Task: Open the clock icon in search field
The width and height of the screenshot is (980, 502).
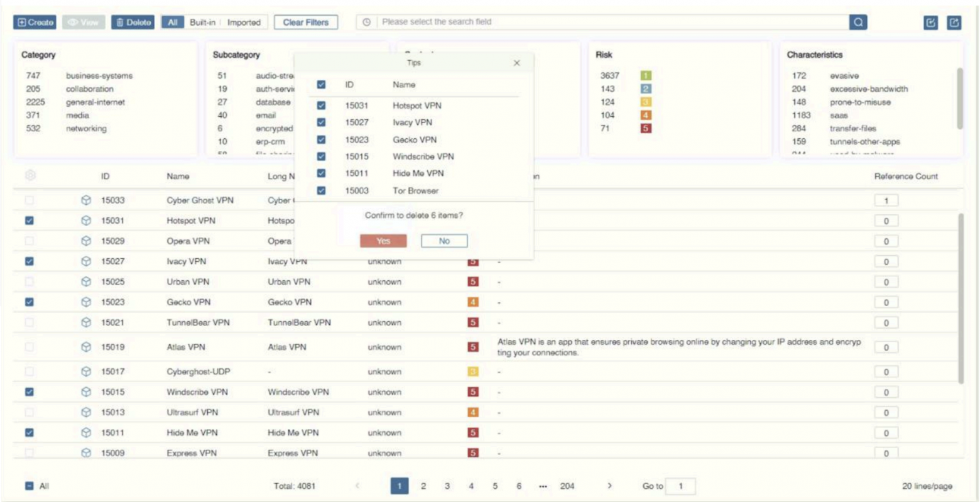Action: [x=367, y=22]
